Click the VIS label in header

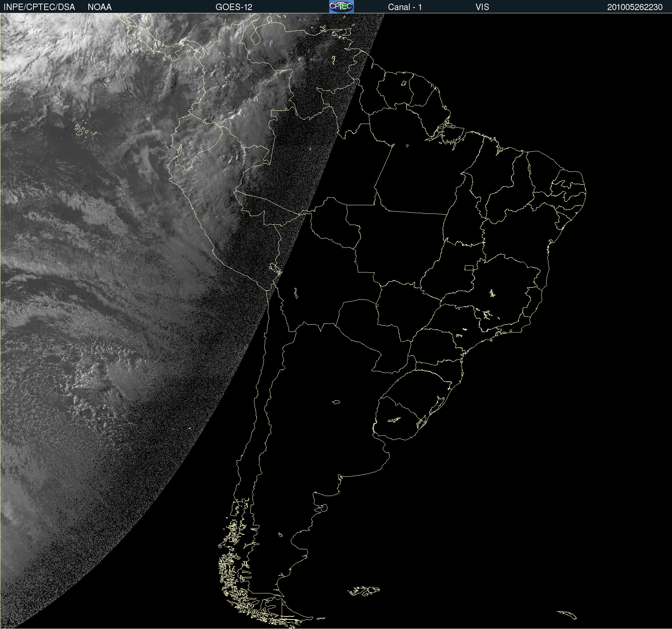pos(482,7)
